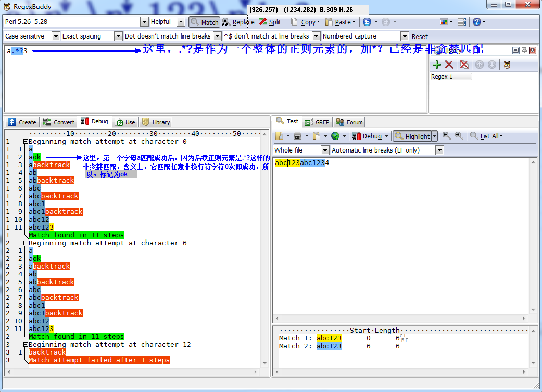Collapse the match attempt at character 0
The image size is (542, 392).
[25, 142]
